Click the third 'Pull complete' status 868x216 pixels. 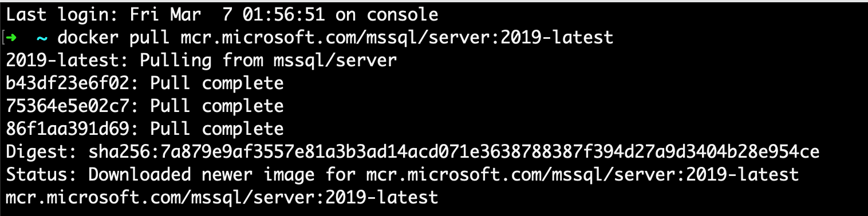point(217,129)
